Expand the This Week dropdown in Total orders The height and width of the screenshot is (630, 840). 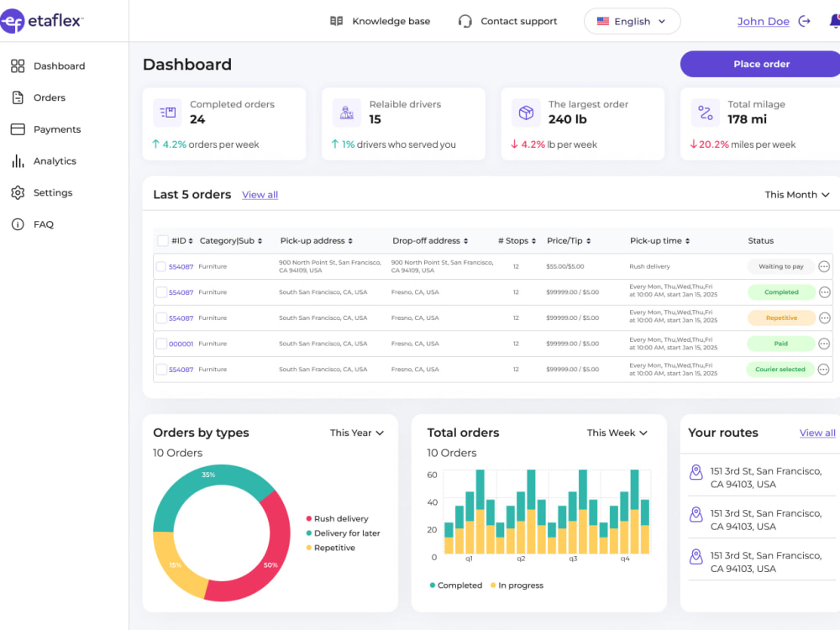coord(617,433)
